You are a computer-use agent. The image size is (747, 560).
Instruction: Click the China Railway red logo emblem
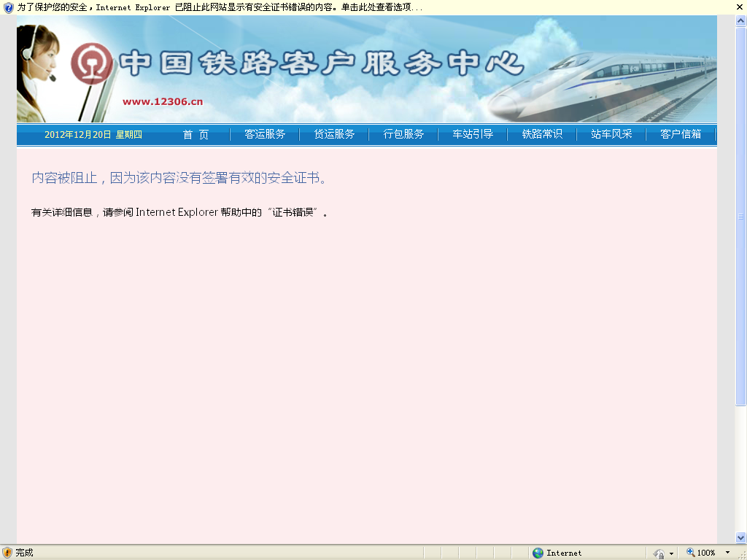(91, 64)
